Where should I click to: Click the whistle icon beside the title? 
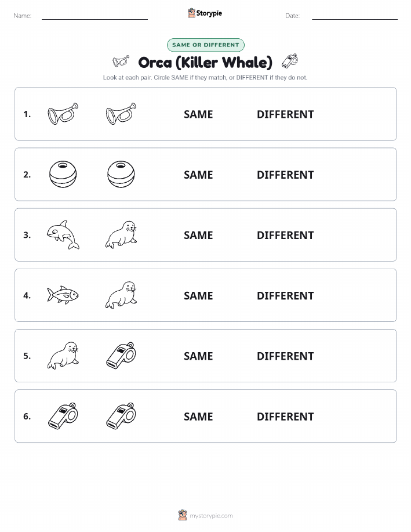[x=290, y=61]
